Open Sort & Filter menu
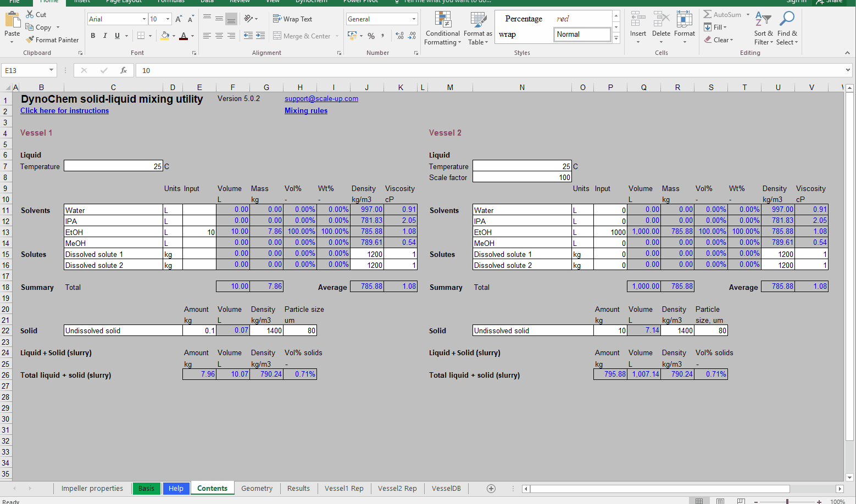This screenshot has width=856, height=504. tap(763, 29)
